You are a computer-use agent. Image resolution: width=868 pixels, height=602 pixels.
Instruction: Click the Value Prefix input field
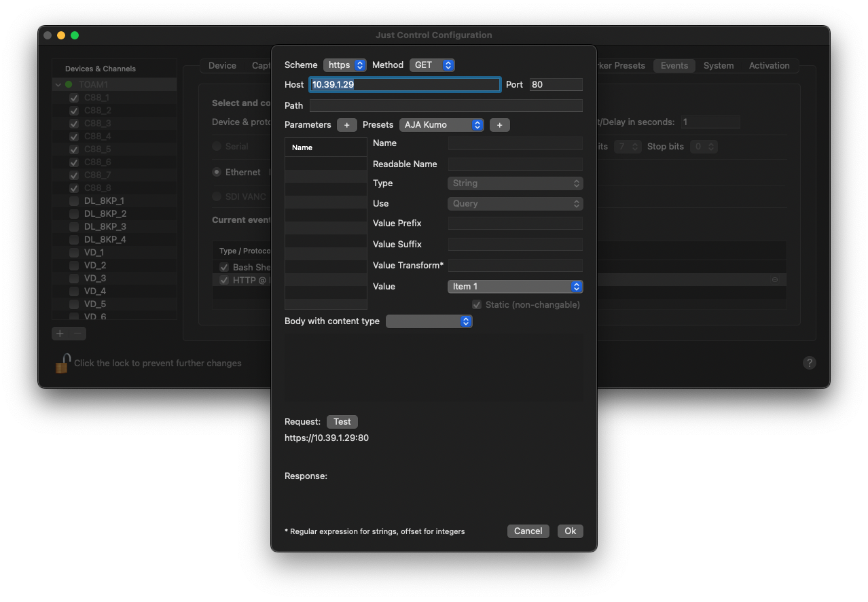pos(516,224)
